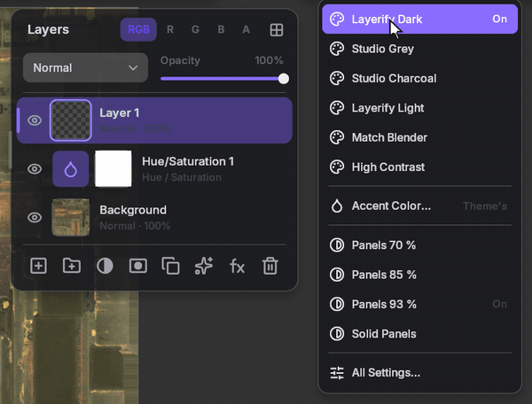The image size is (532, 404).
Task: Click palette icon beside Studio Grey
Action: tap(337, 49)
